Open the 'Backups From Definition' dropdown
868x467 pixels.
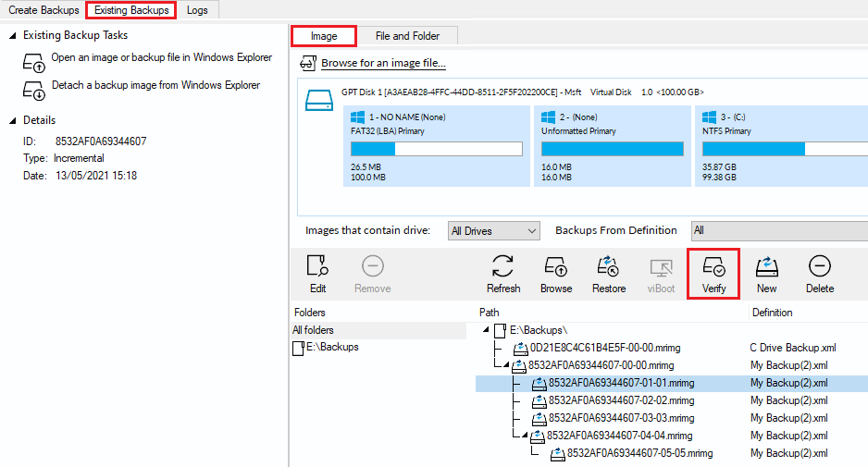777,230
